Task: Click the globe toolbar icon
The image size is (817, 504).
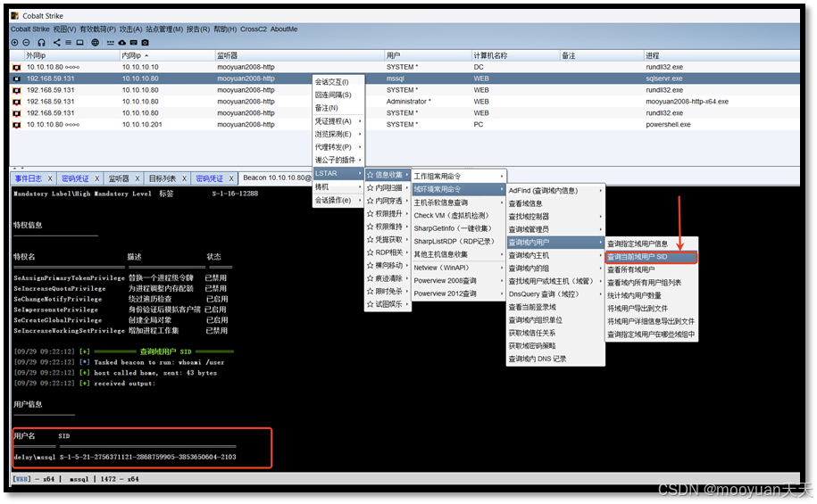Action: point(96,43)
